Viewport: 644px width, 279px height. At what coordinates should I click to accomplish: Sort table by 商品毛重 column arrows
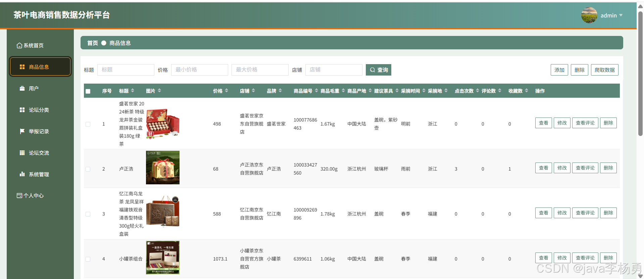[343, 91]
